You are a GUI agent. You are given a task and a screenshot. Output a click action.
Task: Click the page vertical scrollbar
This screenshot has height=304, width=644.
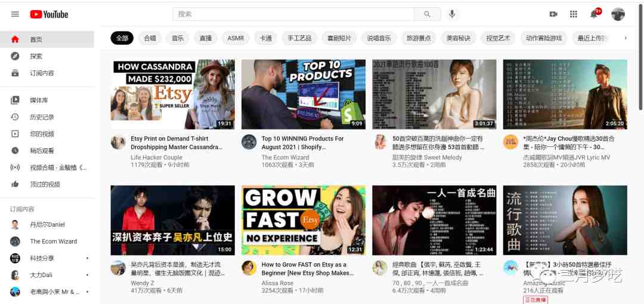point(640,57)
